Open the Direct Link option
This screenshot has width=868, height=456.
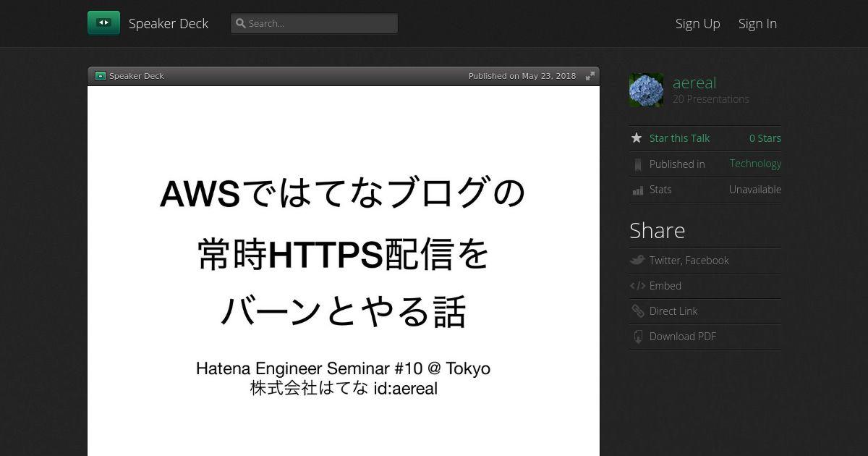click(x=673, y=311)
